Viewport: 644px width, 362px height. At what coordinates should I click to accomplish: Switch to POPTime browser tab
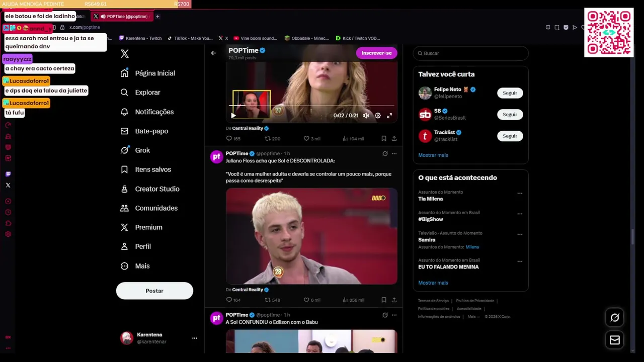[x=123, y=17]
